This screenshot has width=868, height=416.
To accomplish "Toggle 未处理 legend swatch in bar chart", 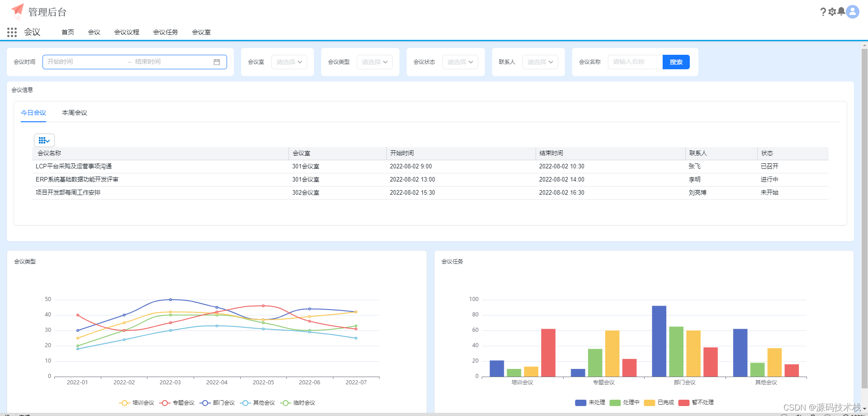I will pos(581,402).
